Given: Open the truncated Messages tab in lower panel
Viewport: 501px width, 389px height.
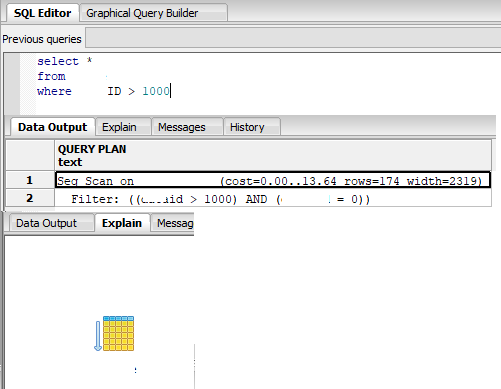Looking at the screenshot, I should tap(173, 223).
